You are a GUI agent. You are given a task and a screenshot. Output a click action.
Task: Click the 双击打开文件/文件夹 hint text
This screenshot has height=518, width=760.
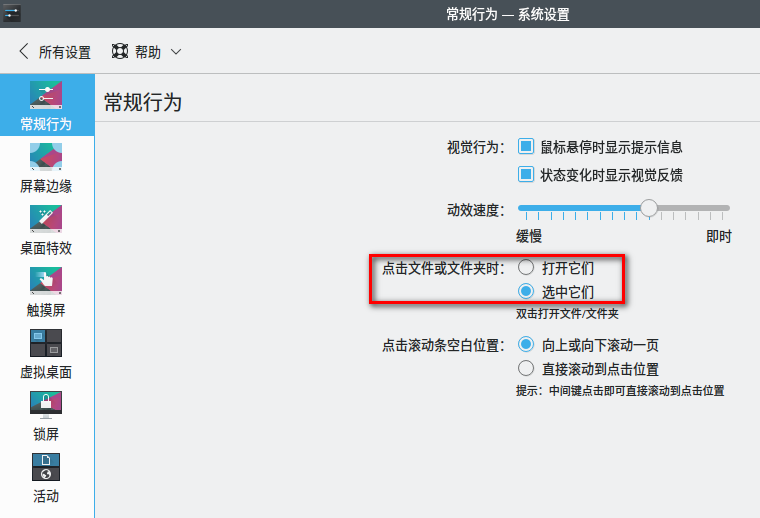567,314
